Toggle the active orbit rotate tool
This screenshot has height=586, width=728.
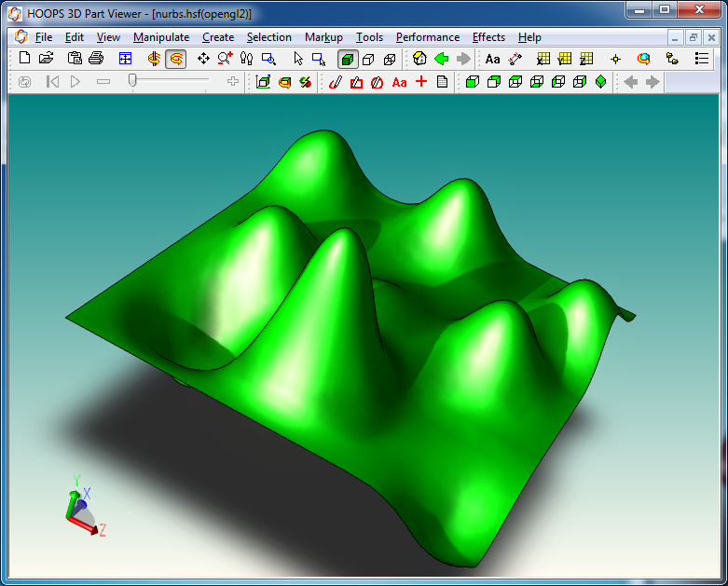pos(176,59)
